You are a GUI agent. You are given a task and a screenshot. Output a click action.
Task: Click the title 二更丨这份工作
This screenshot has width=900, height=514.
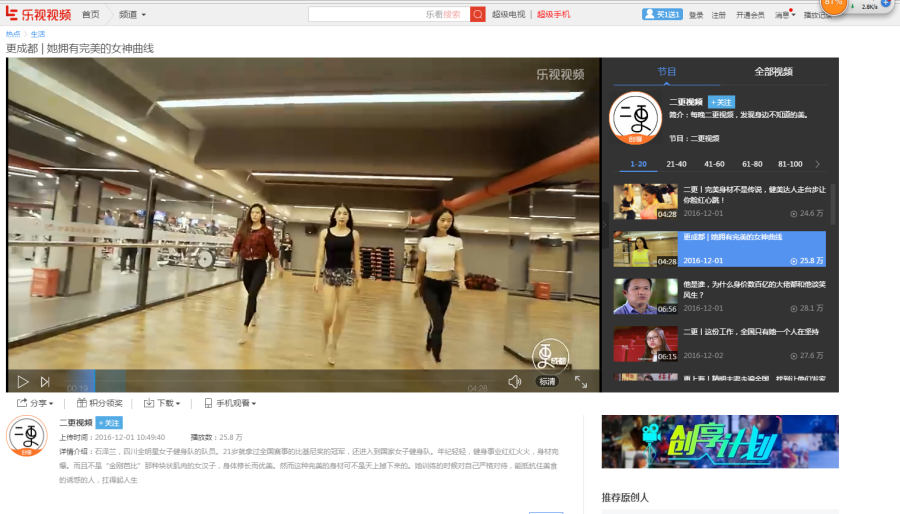tap(751, 332)
